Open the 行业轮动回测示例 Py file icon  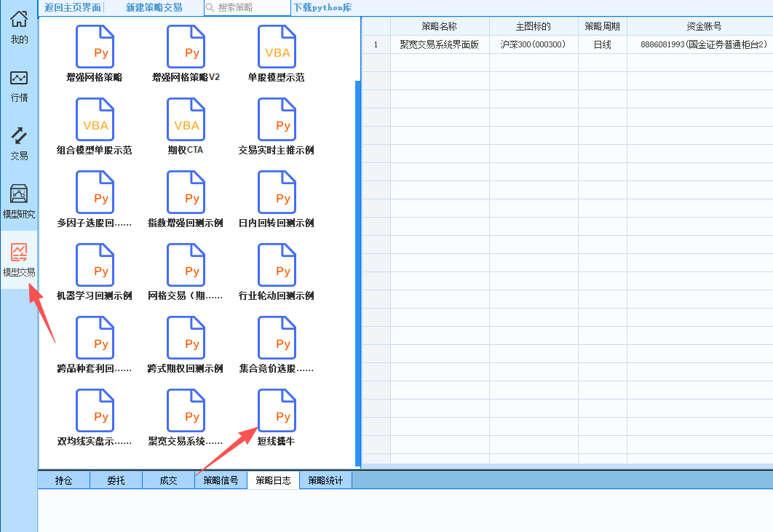point(277,265)
